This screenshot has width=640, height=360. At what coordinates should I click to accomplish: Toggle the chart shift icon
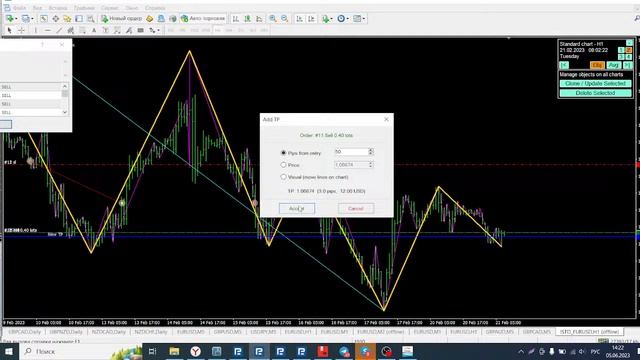coord(311,18)
